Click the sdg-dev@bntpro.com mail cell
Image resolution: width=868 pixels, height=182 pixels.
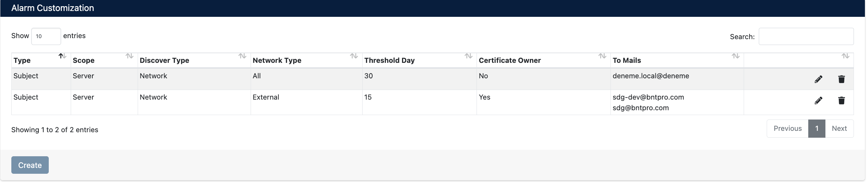(x=648, y=97)
